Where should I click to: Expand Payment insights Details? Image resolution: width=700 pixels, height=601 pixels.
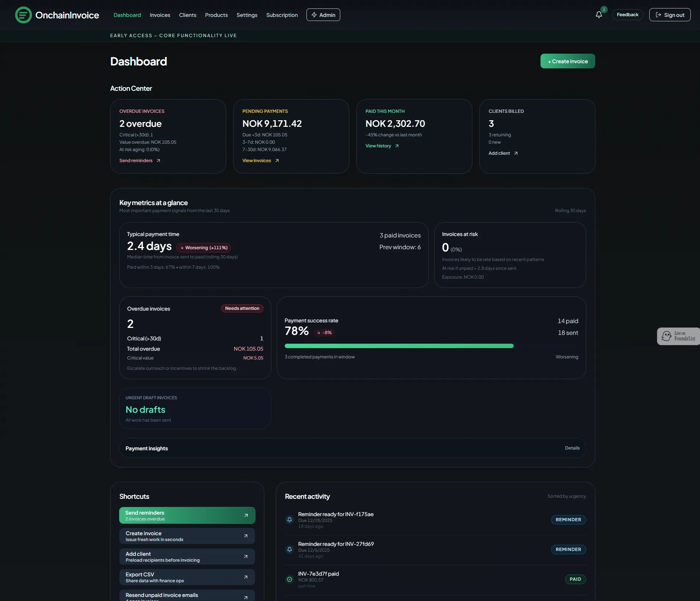pyautogui.click(x=572, y=448)
